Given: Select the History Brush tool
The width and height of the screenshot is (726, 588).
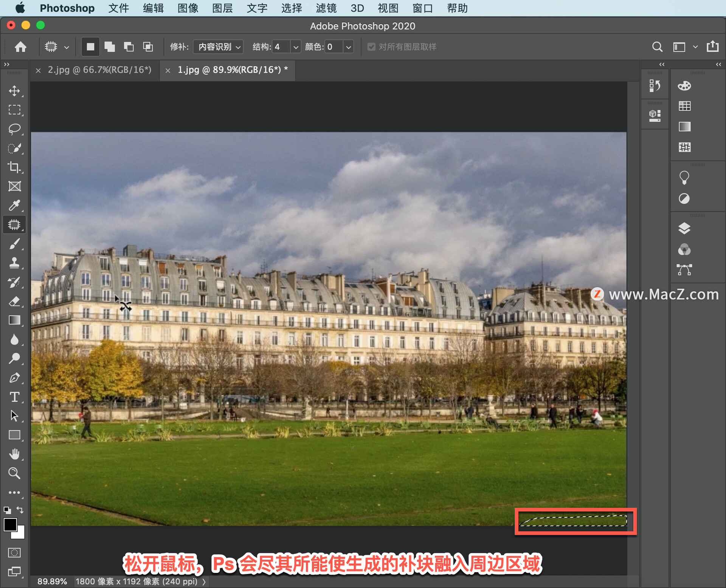Looking at the screenshot, I should point(14,282).
